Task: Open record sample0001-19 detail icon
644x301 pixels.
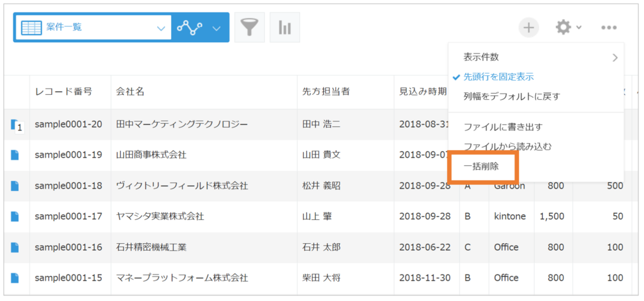Action: pos(15,155)
